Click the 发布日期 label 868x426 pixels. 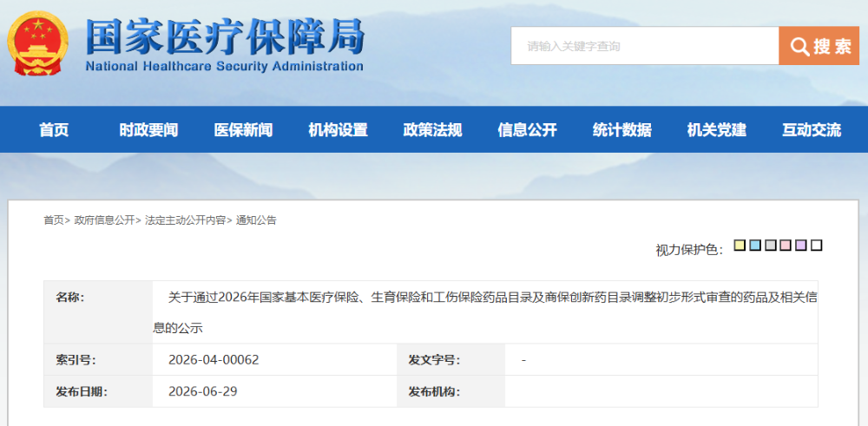click(x=81, y=391)
